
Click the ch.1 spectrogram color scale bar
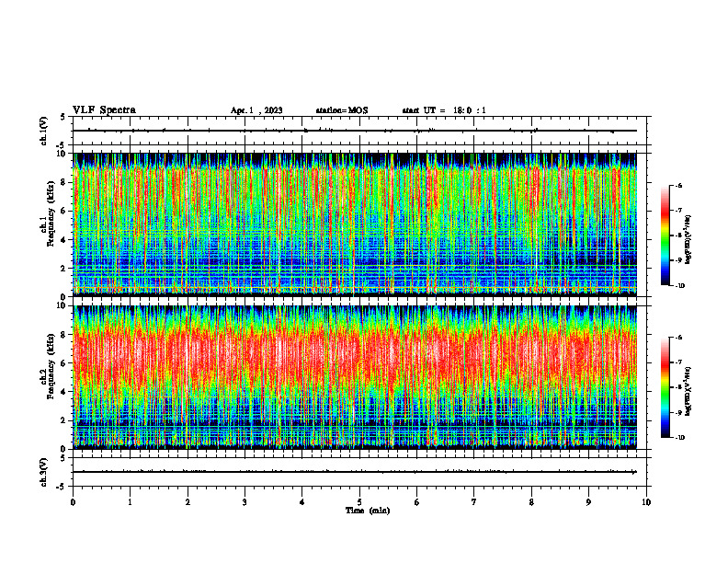point(665,236)
